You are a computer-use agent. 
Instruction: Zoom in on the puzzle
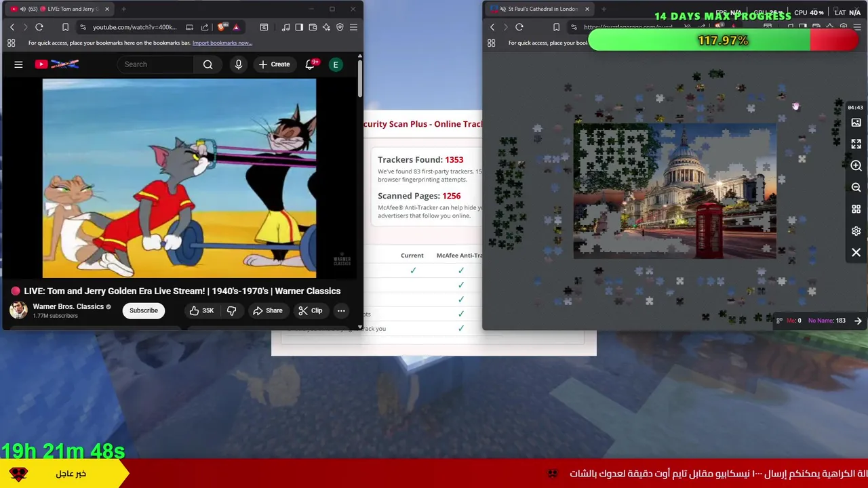[x=856, y=166]
